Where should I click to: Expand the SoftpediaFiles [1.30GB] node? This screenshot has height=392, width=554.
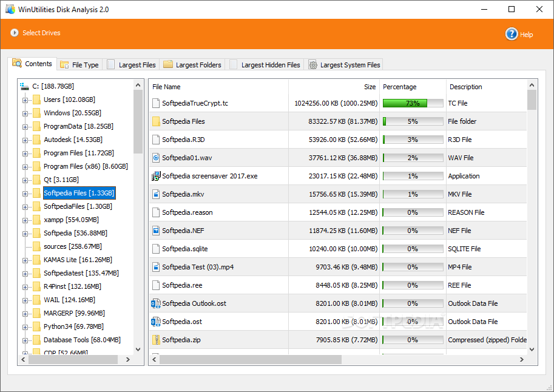[25, 207]
